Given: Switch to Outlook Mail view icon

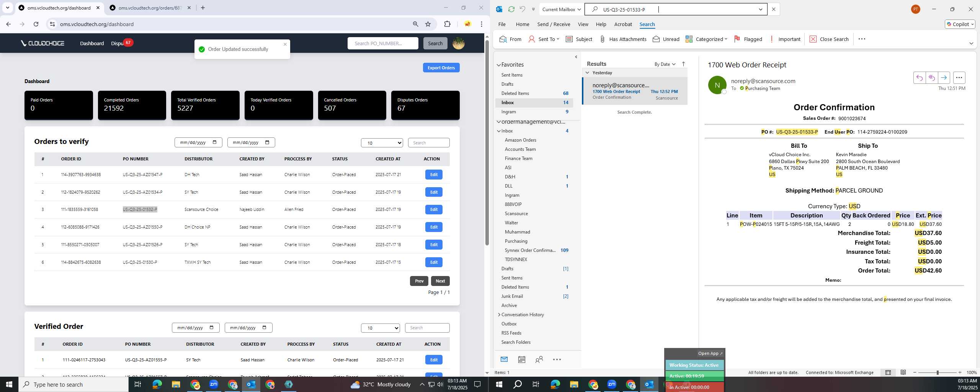Looking at the screenshot, I should pyautogui.click(x=504, y=359).
